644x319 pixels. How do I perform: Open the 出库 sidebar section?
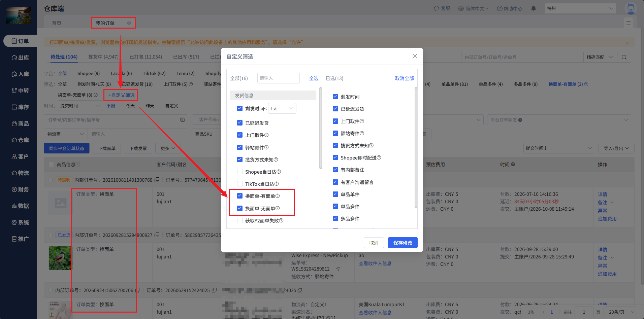click(x=20, y=58)
